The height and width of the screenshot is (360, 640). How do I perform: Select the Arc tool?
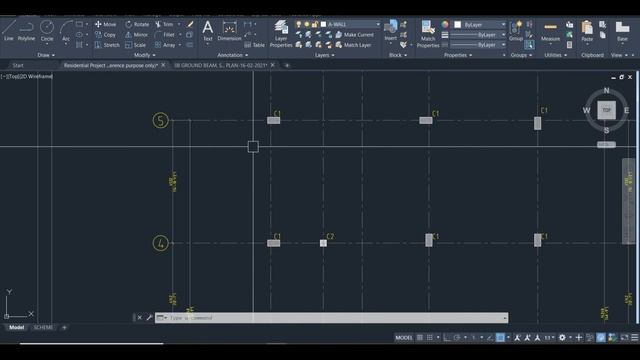click(x=66, y=31)
